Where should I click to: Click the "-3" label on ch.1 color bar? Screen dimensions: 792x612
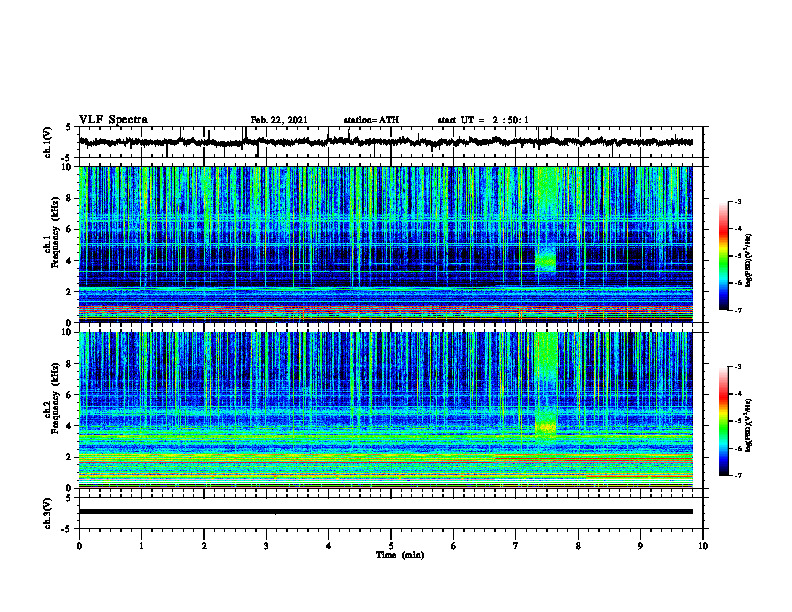pos(737,201)
